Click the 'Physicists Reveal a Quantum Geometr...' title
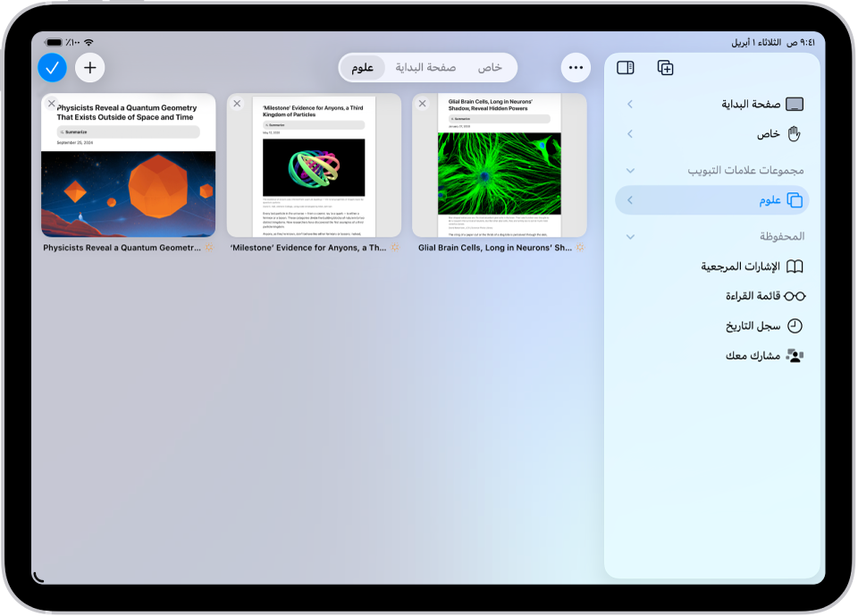Screen dimensions: 858x616 coord(122,248)
